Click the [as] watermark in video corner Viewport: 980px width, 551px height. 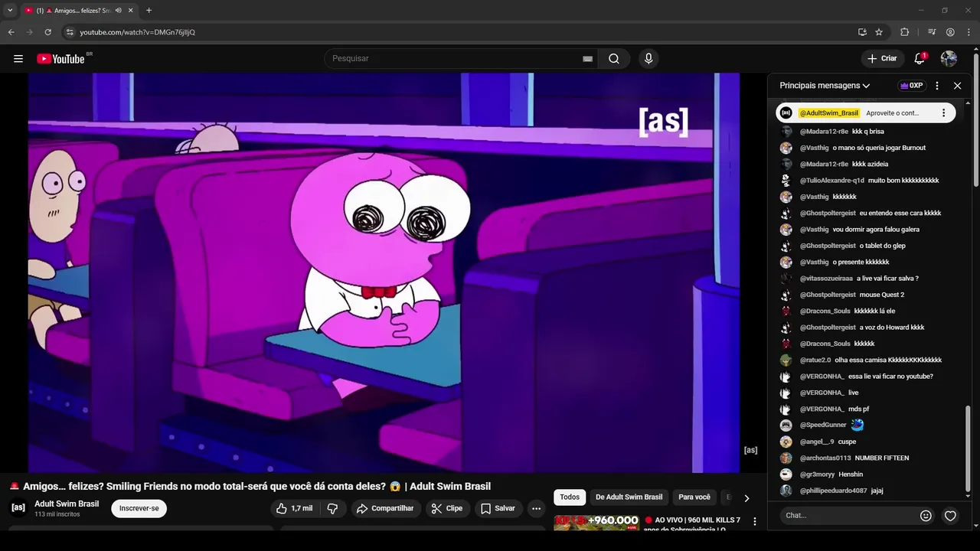click(750, 450)
